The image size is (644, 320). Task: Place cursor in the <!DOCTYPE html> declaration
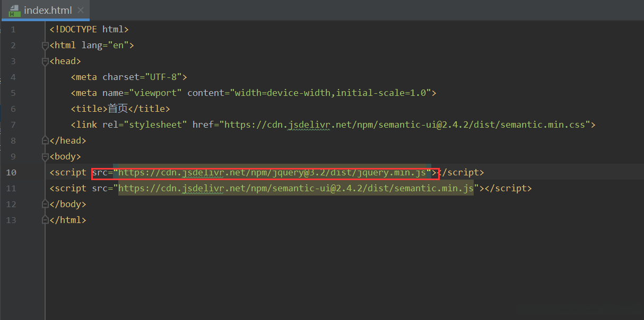tap(89, 30)
